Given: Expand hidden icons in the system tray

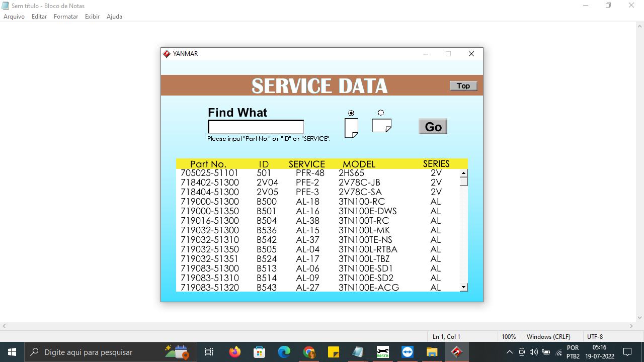Looking at the screenshot, I should pos(509,351).
